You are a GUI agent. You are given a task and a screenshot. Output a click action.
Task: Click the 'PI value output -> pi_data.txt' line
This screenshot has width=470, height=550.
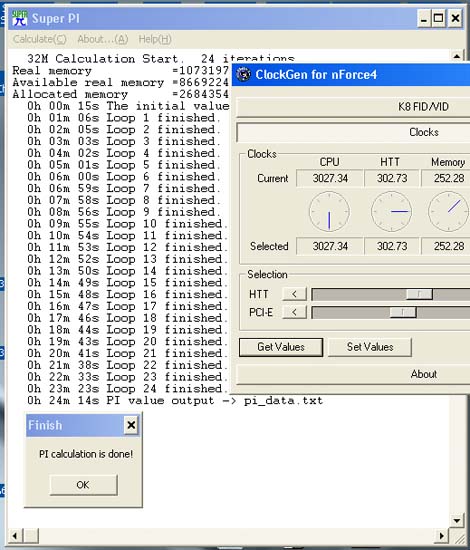coord(175,401)
